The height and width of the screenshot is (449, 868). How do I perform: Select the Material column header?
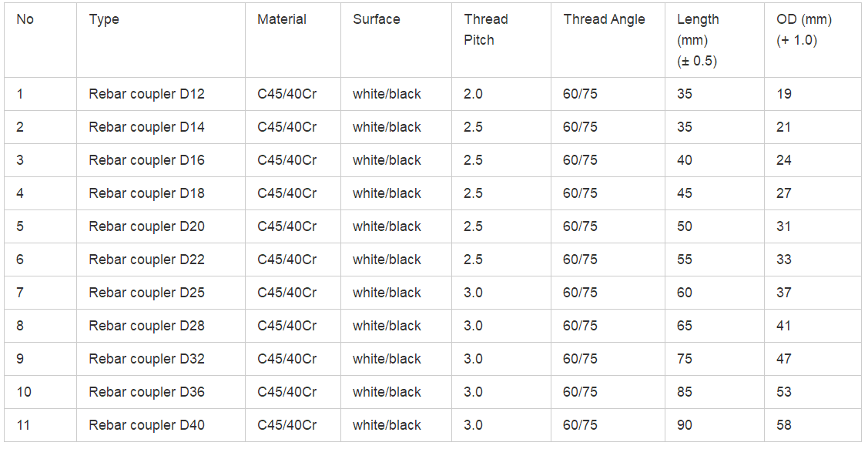click(x=293, y=40)
